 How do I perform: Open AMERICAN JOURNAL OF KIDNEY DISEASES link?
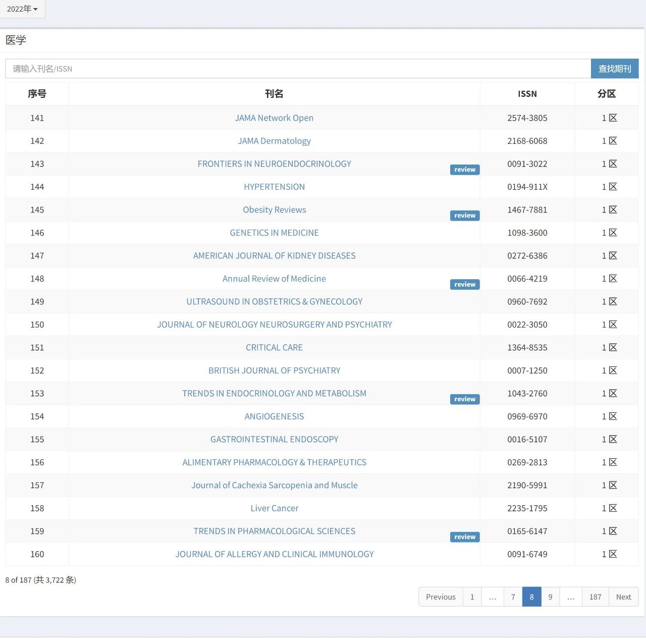tap(274, 256)
